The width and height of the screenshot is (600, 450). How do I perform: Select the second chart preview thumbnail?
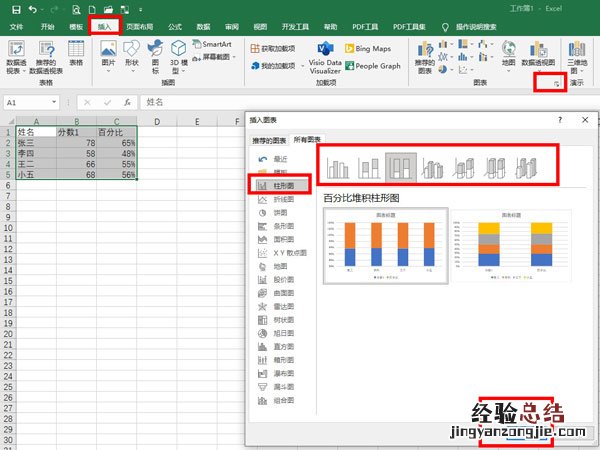[510, 245]
